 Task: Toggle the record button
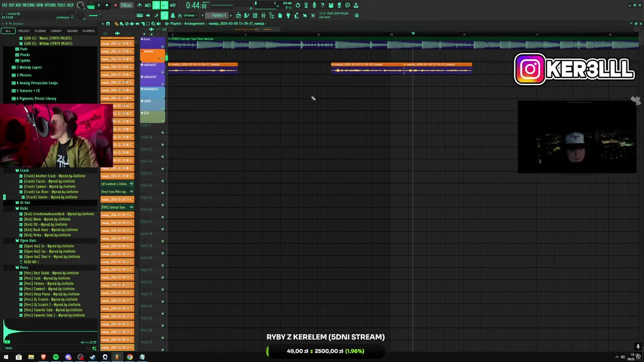click(115, 5)
